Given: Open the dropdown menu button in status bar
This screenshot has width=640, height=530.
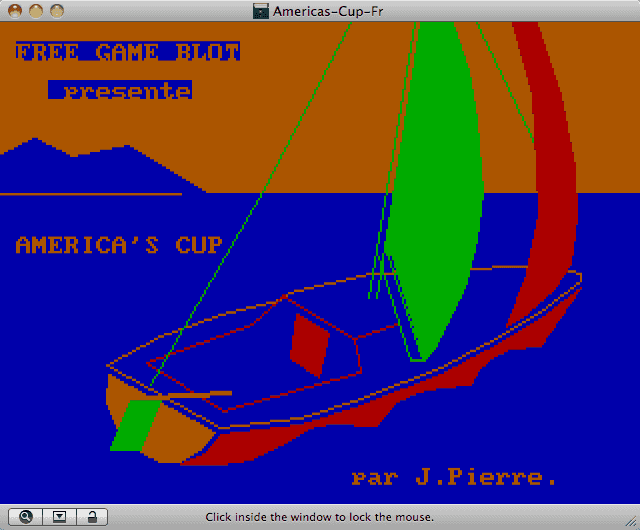Looking at the screenshot, I should [x=59, y=517].
